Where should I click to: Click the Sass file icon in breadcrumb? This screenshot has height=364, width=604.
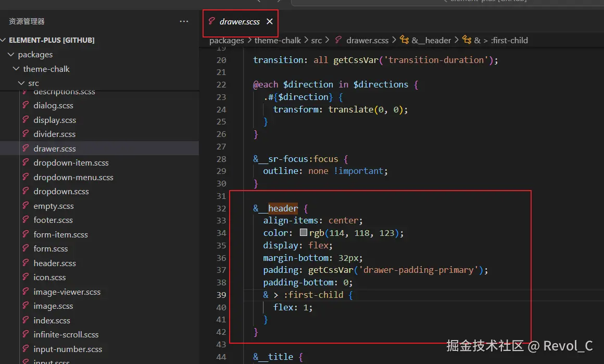click(x=338, y=40)
